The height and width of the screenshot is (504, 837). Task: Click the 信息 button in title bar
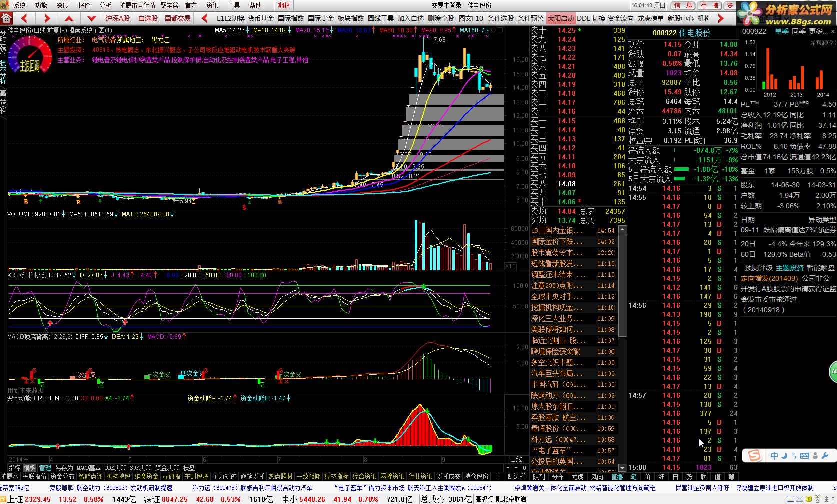point(683,5)
